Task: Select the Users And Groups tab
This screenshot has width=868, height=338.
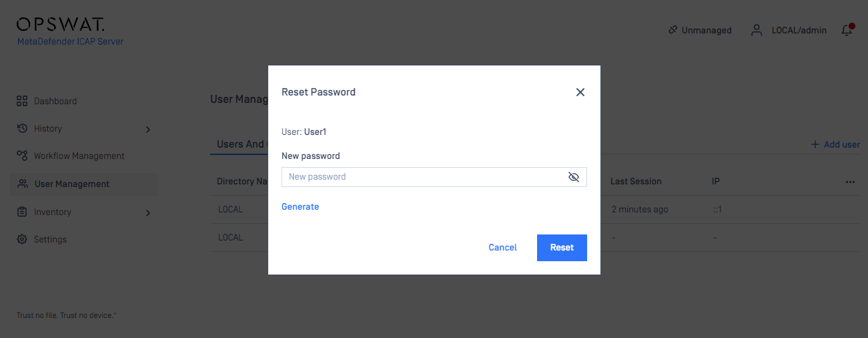Action: 241,144
